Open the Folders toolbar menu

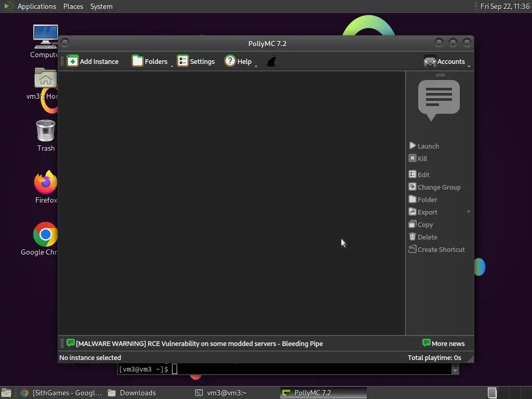point(150,61)
